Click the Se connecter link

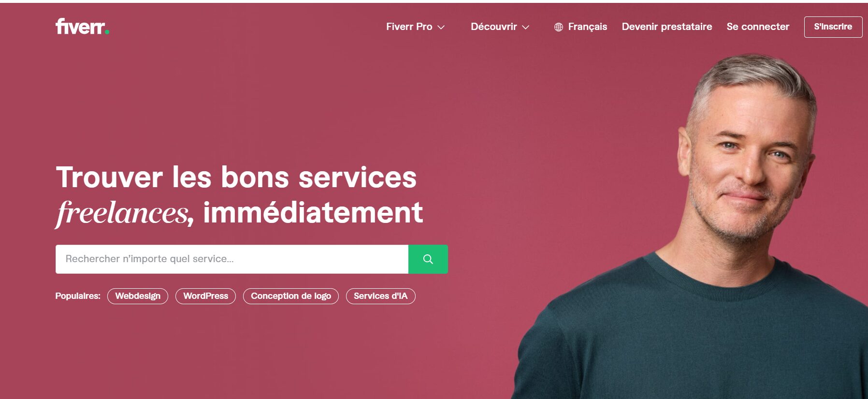(x=758, y=27)
